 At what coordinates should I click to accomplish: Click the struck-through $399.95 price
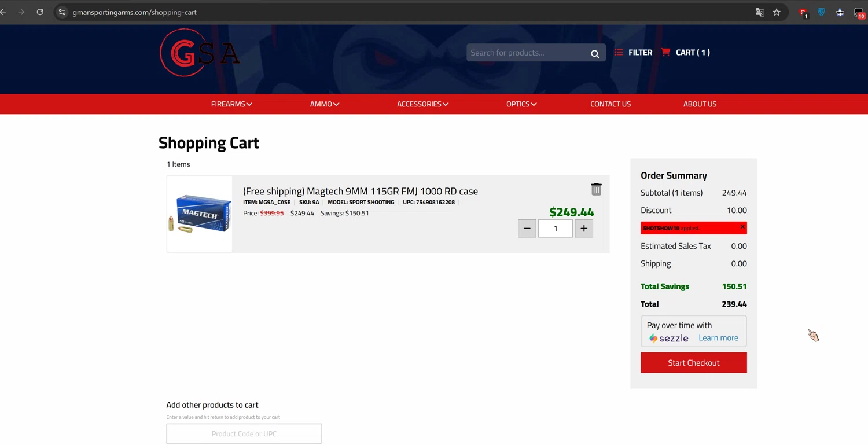[272, 213]
